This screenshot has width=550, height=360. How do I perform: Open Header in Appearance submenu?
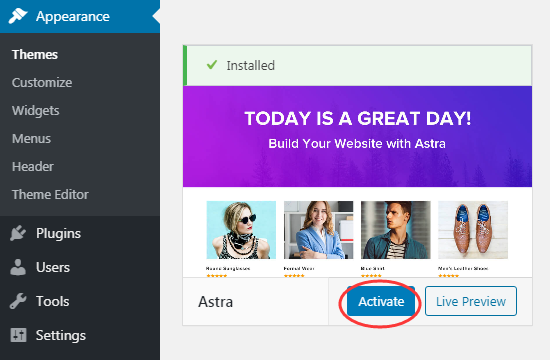click(33, 166)
